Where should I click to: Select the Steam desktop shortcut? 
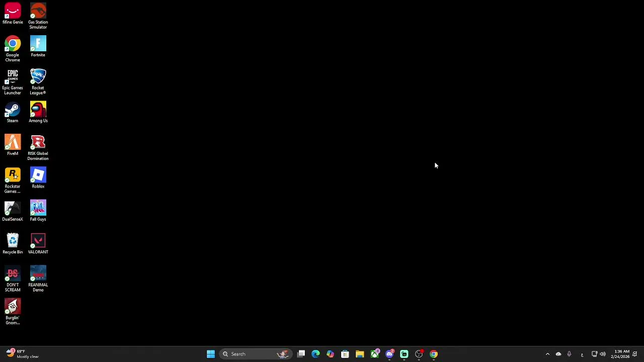[13, 113]
